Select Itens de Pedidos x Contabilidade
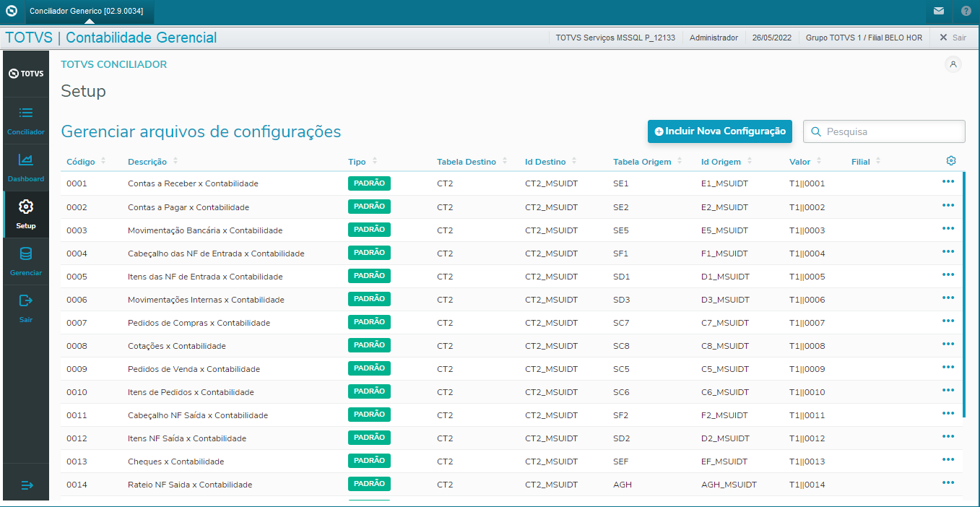980x507 pixels. pos(511,391)
